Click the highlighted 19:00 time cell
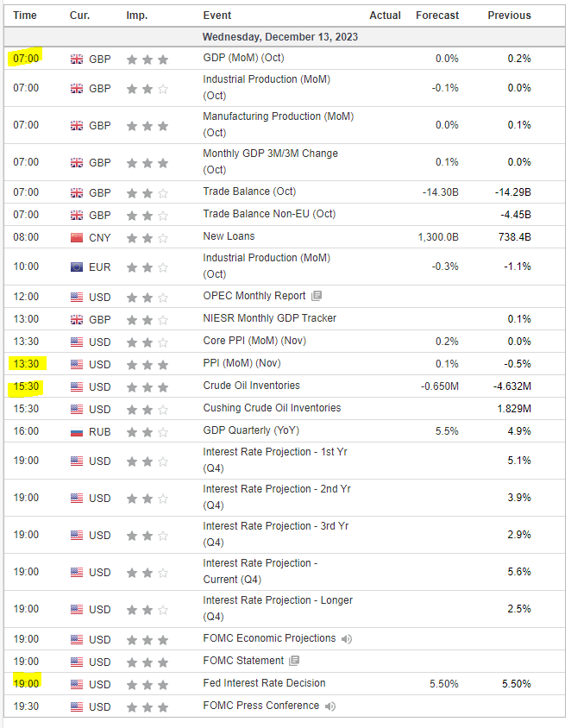Viewport: 571px width, 728px height. 26,684
